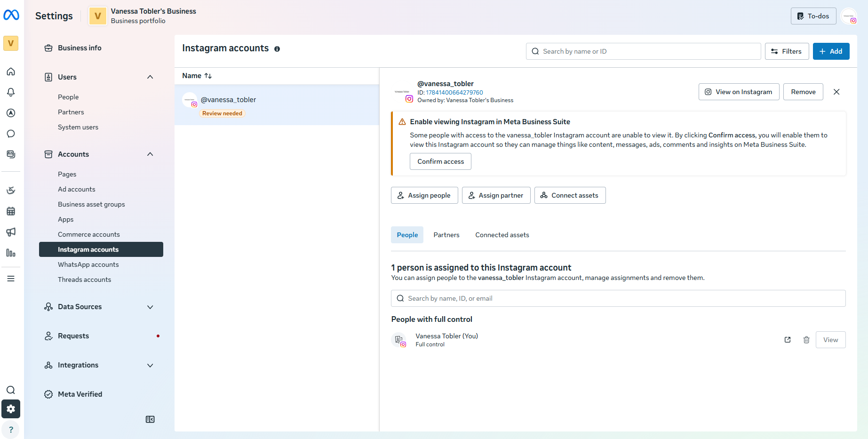The image size is (868, 439).
Task: Click Connect assets button
Action: coord(570,195)
